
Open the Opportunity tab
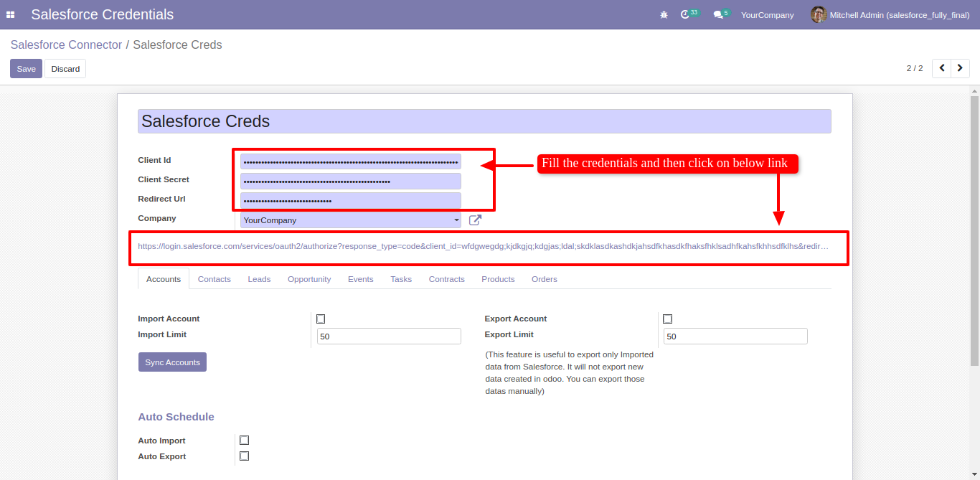click(x=309, y=279)
